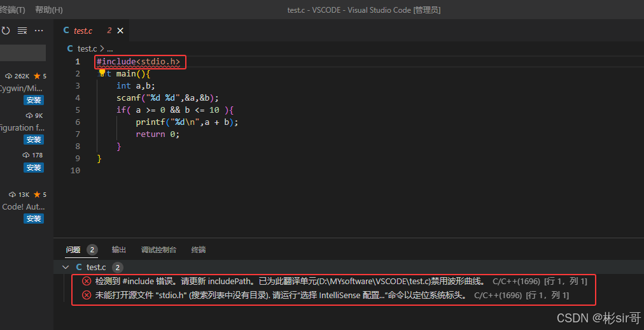
Task: Click the clear extensions search results icon
Action: coord(22,31)
